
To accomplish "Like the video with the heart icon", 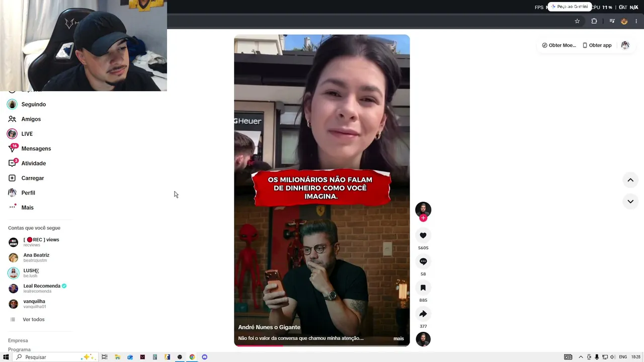I will point(423,235).
